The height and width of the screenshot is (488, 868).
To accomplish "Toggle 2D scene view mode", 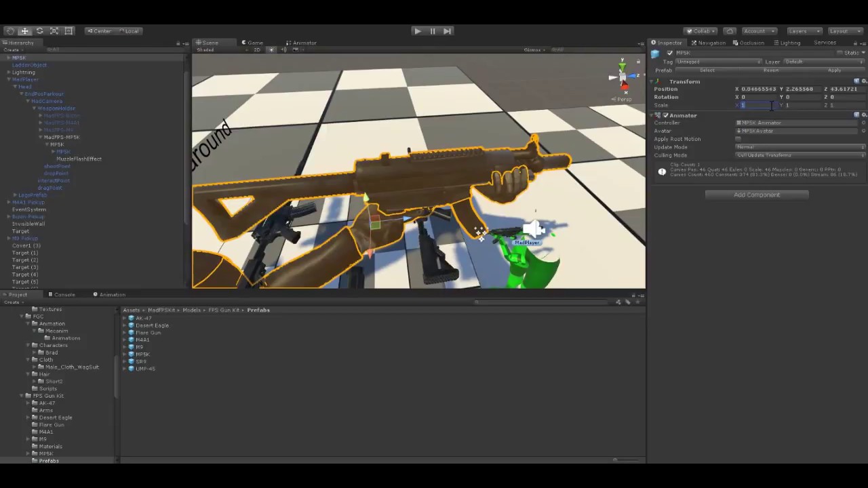I will [x=257, y=49].
